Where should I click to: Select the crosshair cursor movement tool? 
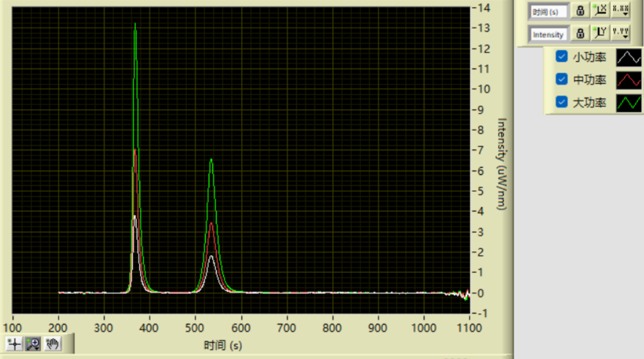pos(14,344)
